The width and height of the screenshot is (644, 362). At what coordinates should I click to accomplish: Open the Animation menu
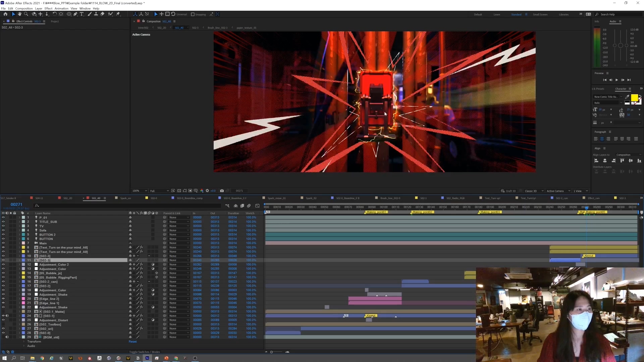61,8
